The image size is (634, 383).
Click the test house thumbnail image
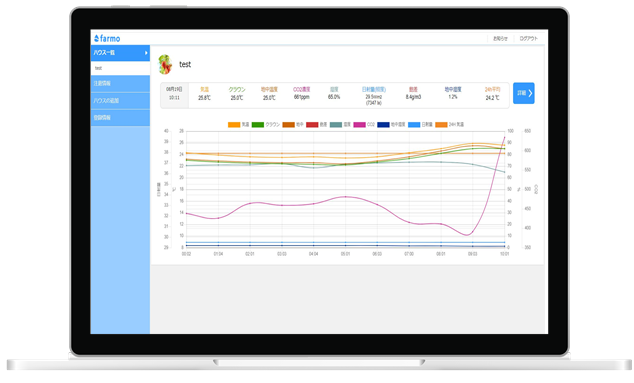(x=165, y=64)
